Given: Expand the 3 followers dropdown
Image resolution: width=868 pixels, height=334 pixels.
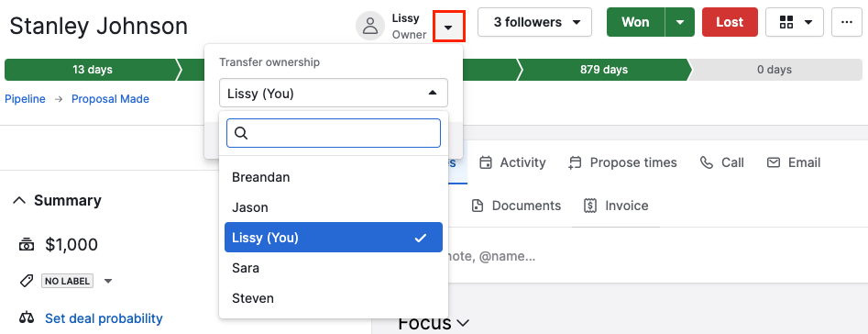Looking at the screenshot, I should click(x=534, y=22).
